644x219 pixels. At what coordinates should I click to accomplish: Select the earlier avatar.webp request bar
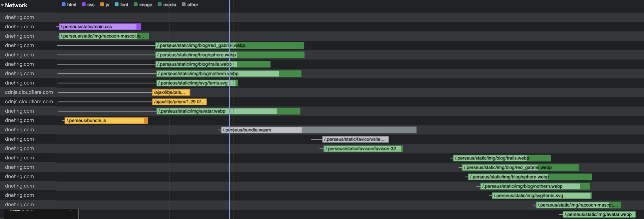(x=228, y=111)
